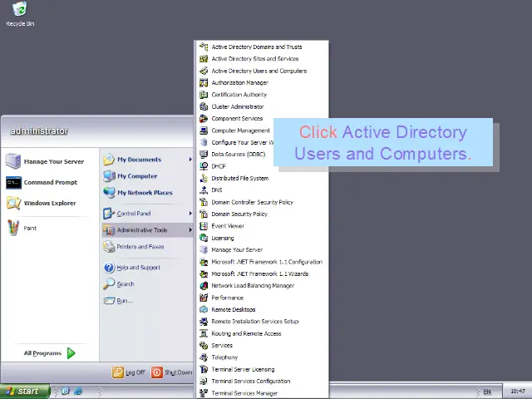The height and width of the screenshot is (399, 532).
Task: Open Licensing tool icon
Action: pyautogui.click(x=204, y=238)
